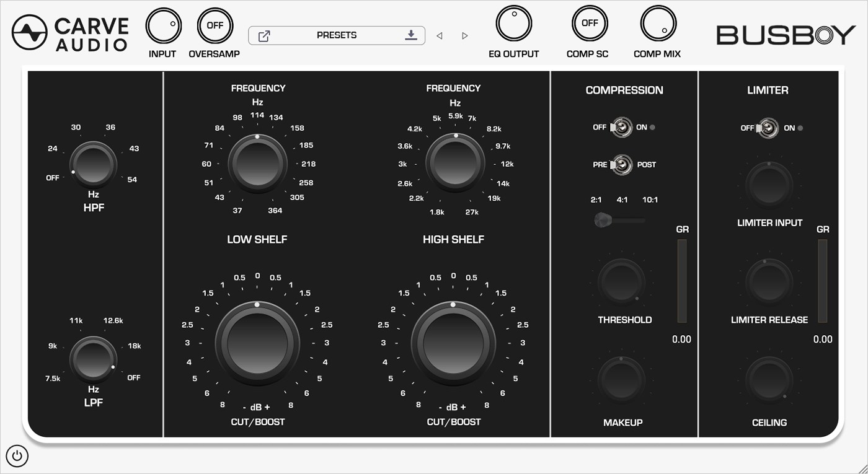Click the preset save download icon
The image size is (868, 474).
coord(410,35)
